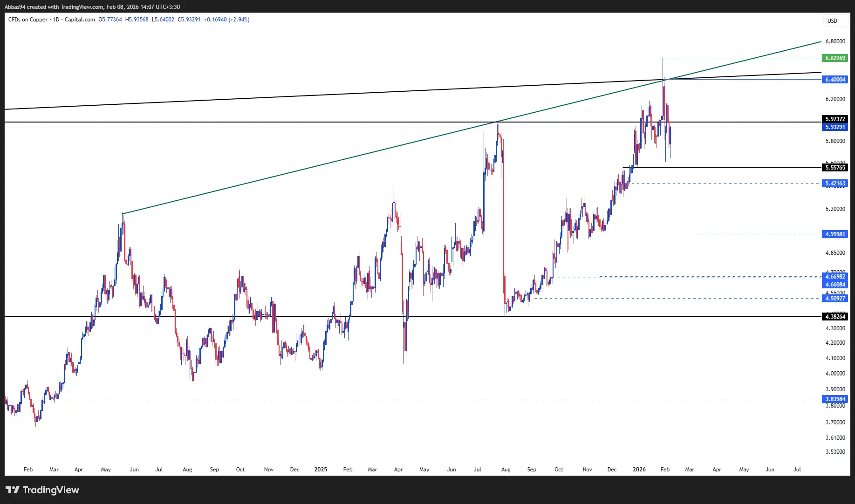Select the green 6.62269 price label
This screenshot has width=855, height=504.
pyautogui.click(x=835, y=58)
